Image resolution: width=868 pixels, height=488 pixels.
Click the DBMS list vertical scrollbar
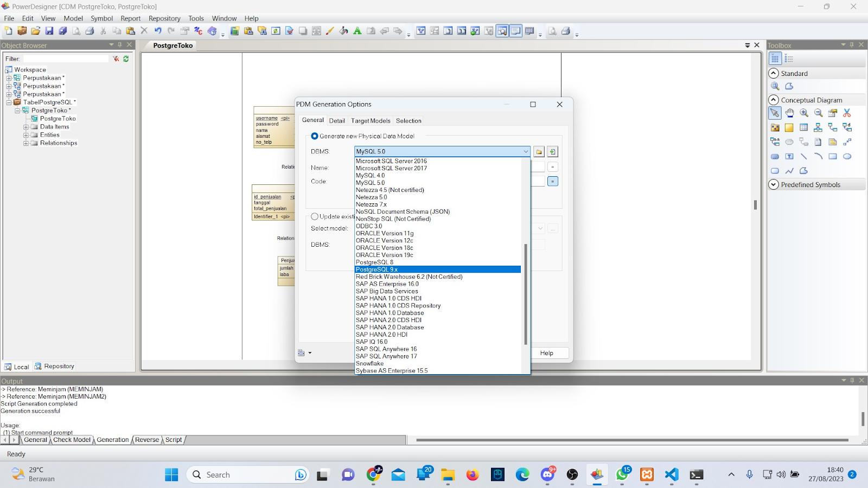[526, 294]
